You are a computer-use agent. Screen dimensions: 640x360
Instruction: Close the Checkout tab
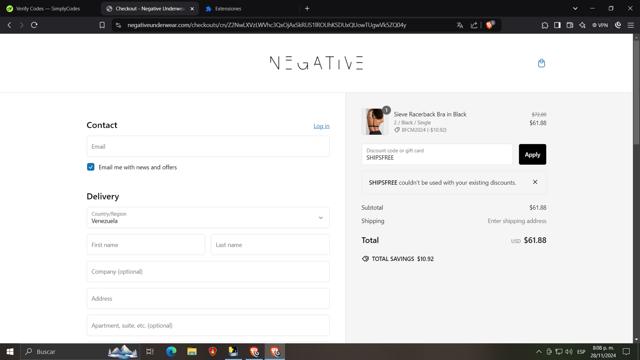point(192,9)
